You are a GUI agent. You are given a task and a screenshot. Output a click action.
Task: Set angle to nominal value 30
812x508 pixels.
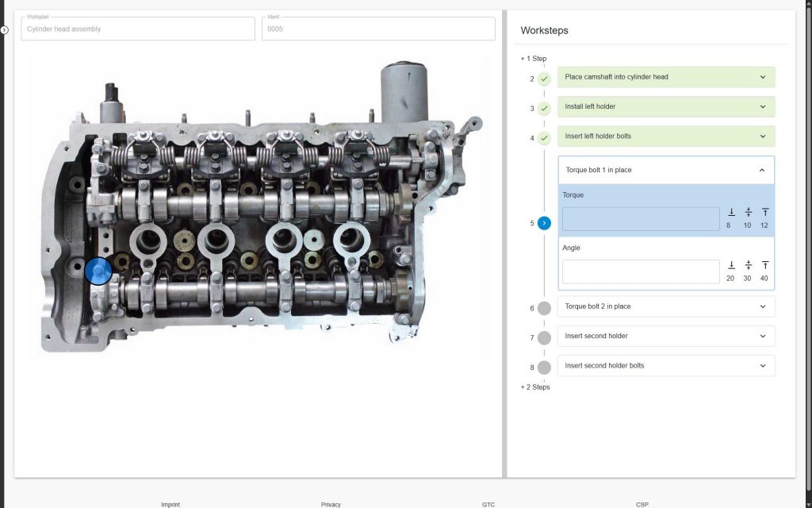[748, 271]
